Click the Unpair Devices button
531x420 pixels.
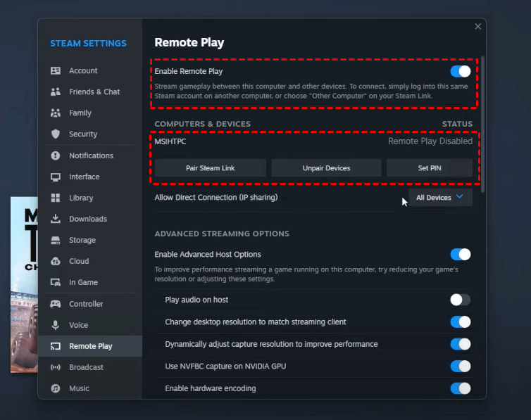pos(326,168)
